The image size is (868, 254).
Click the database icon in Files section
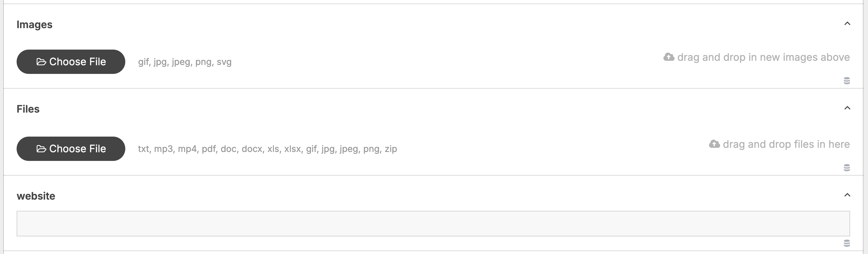tap(847, 168)
